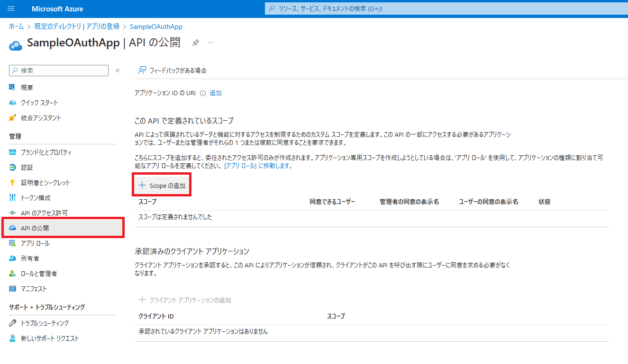Viewport: 628px width, 364px height.
Task: Click the 所有者 people icon
Action: pos(12,258)
